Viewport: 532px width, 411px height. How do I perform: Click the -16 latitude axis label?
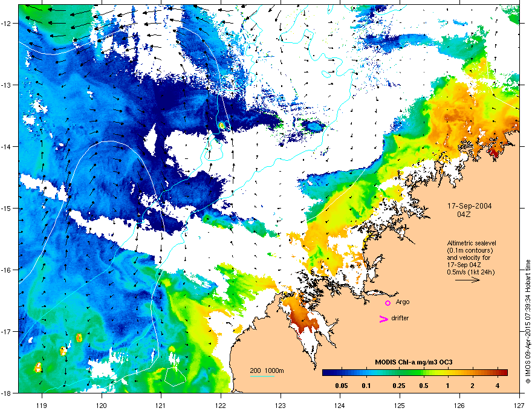coord(6,270)
